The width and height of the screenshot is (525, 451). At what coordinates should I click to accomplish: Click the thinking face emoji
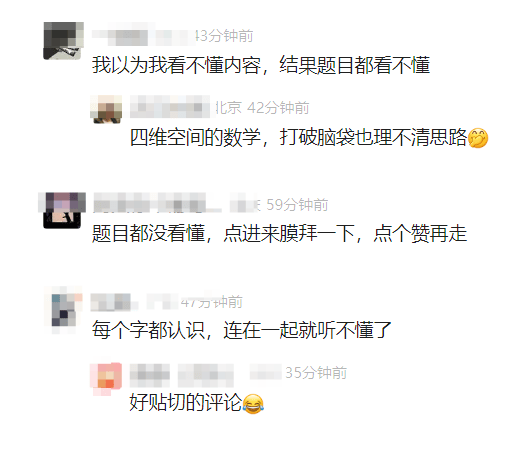478,138
